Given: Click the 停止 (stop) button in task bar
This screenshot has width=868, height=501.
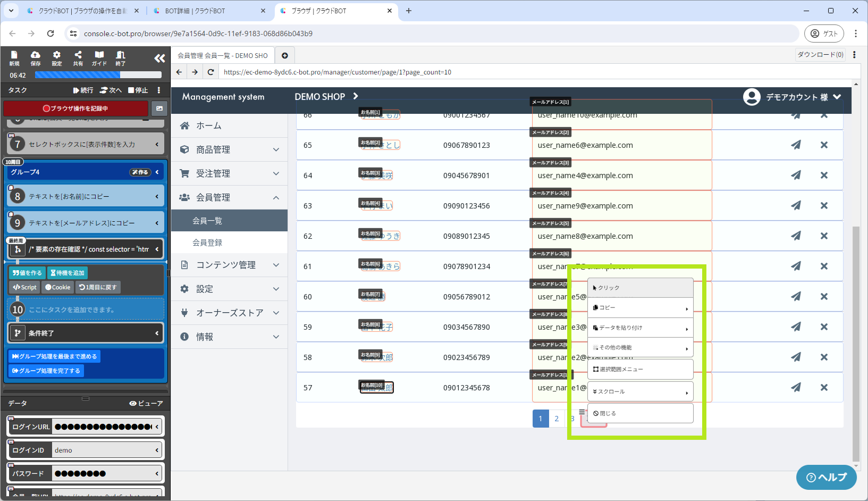Looking at the screenshot, I should (138, 90).
